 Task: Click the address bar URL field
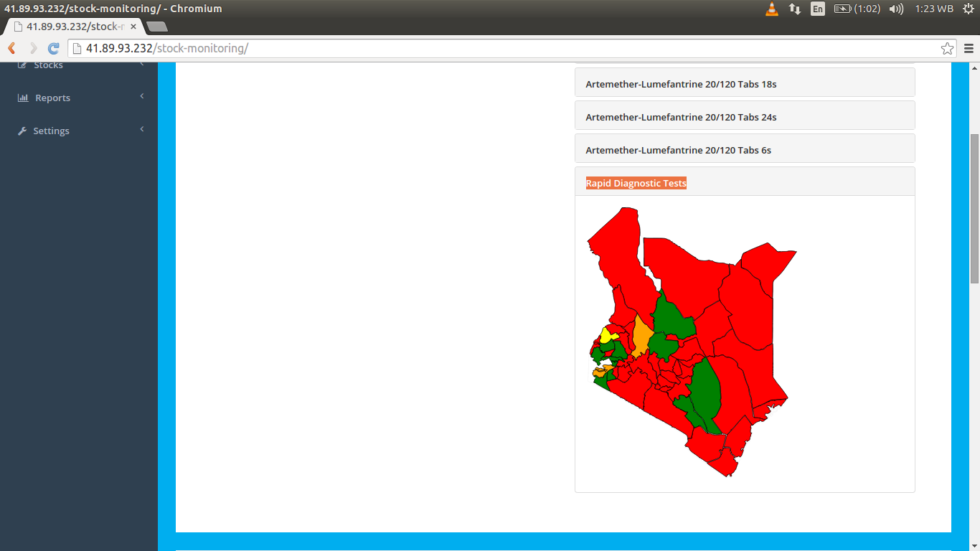pos(512,49)
